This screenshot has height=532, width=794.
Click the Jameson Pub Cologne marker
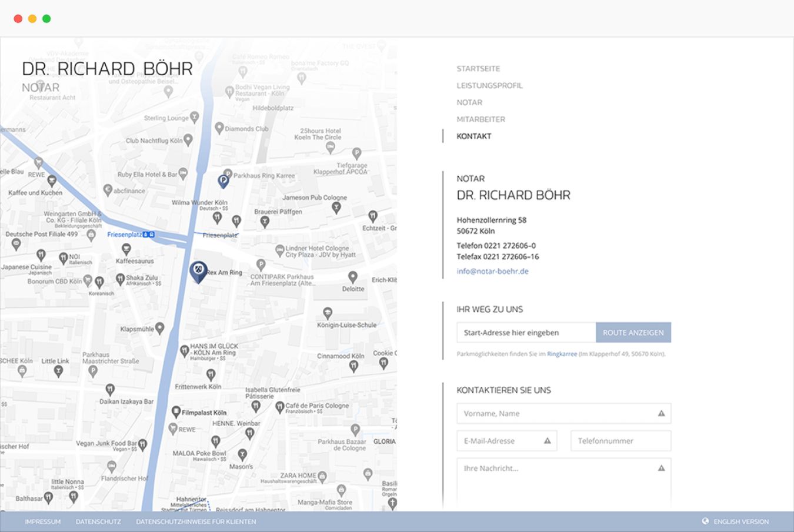(336, 208)
